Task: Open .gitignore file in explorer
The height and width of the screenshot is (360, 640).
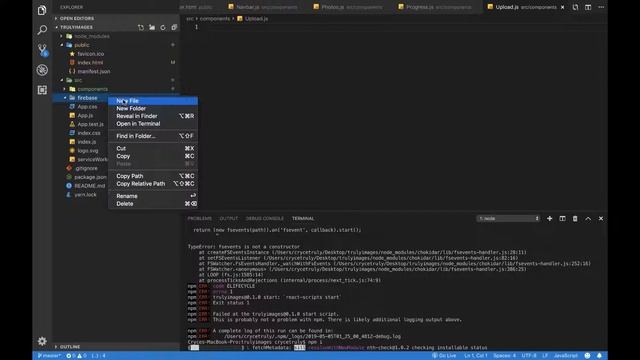Action: [86, 168]
